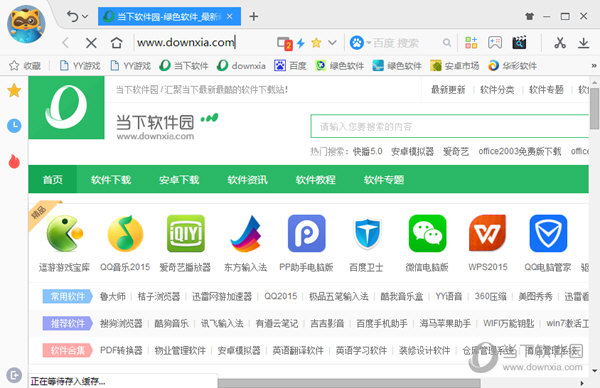Click the vertical scrollbar thumb
This screenshot has height=388, width=600.
[x=594, y=108]
